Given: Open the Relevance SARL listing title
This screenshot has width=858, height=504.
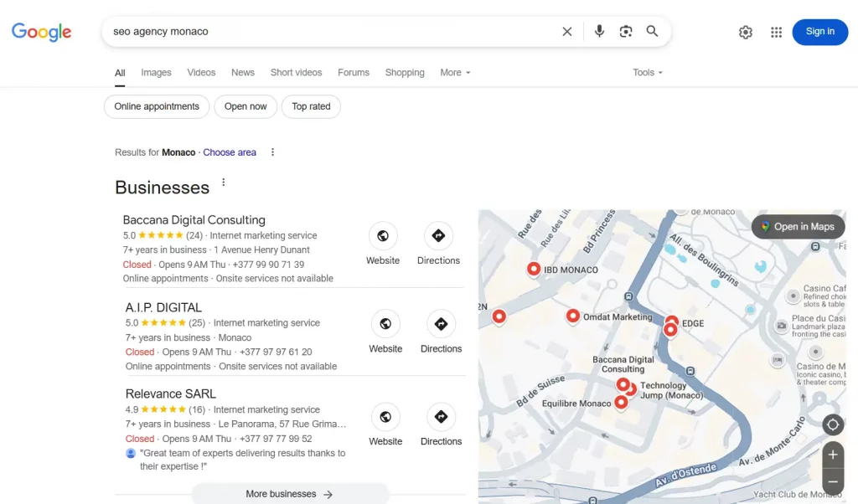Looking at the screenshot, I should (x=170, y=393).
